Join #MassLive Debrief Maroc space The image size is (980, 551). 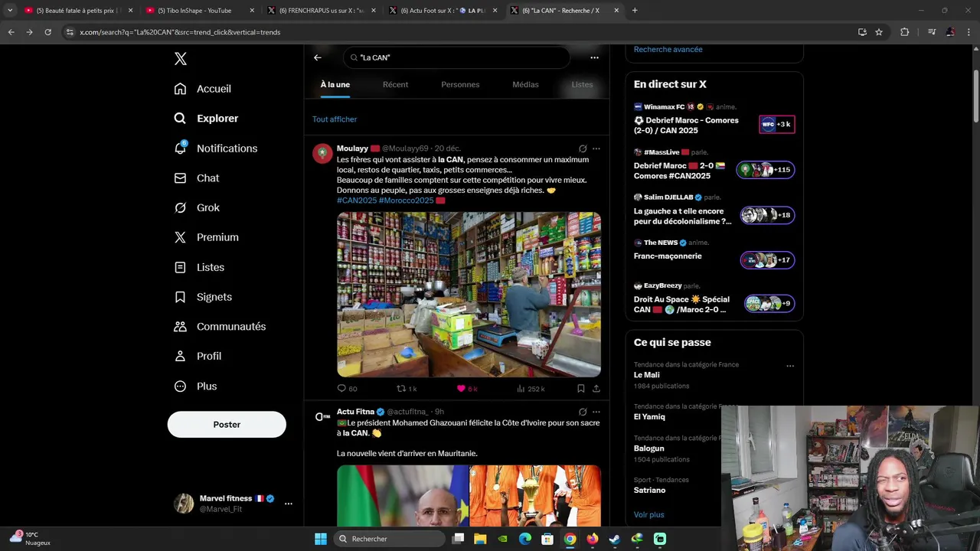(714, 165)
